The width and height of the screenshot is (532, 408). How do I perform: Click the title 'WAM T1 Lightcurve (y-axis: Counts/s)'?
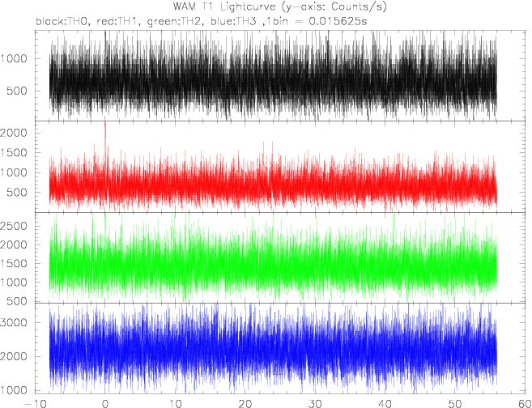[280, 6]
